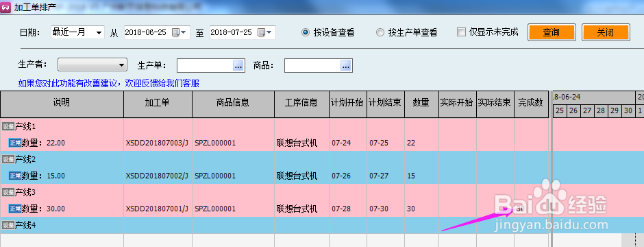Click the 实际开始 column header
The height and width of the screenshot is (247, 644).
pyautogui.click(x=458, y=104)
